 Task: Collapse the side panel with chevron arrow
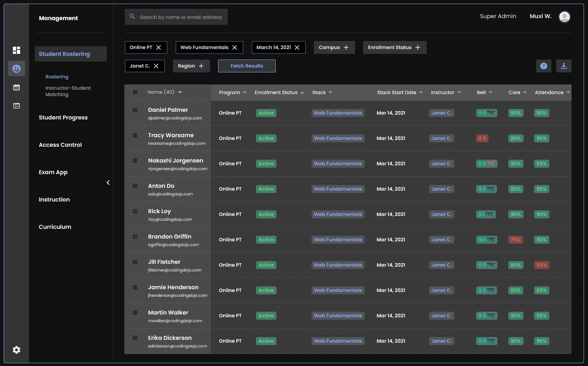click(108, 183)
